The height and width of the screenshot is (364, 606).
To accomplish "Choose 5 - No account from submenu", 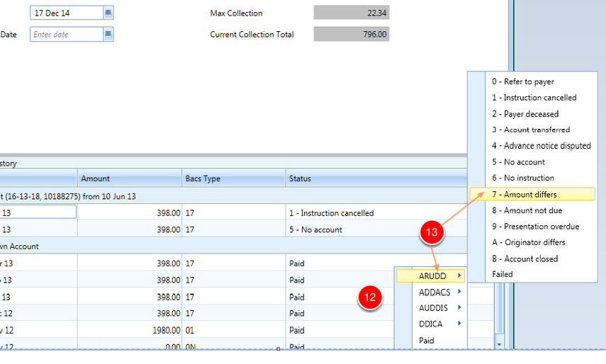I will tap(518, 161).
